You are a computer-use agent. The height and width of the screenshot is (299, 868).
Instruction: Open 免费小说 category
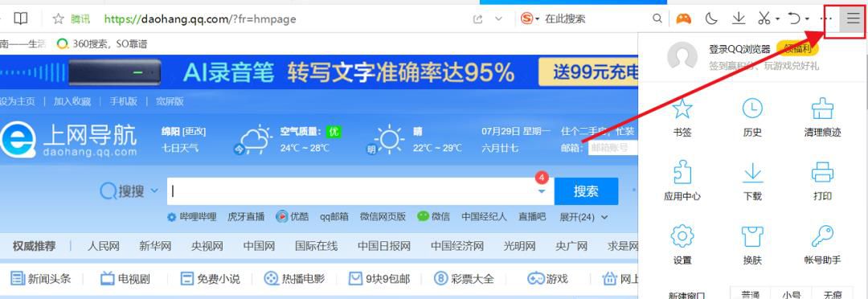(211, 279)
